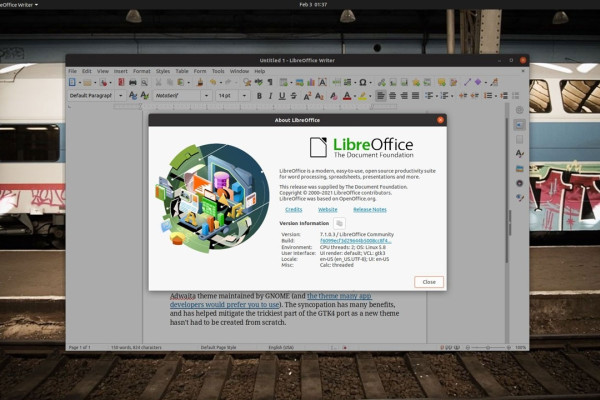This screenshot has height=400, width=600.
Task: Toggle Underline formatting in Writer
Action: point(282,96)
